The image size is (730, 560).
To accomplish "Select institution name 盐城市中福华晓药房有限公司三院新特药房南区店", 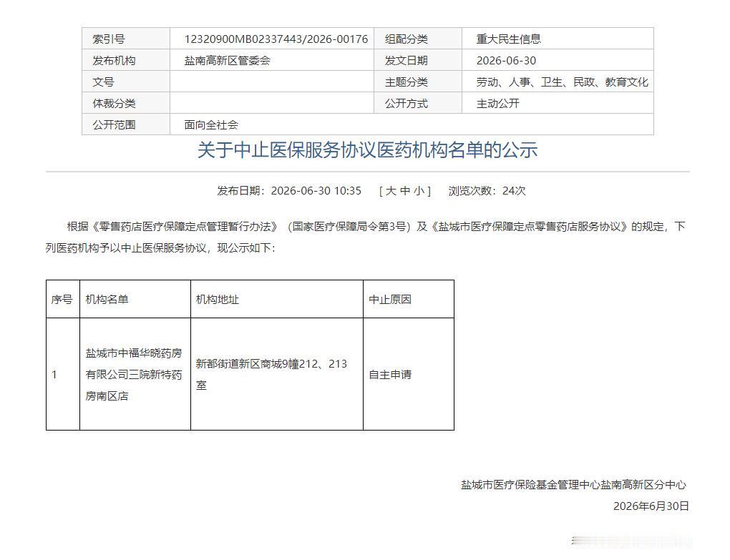I will click(x=134, y=375).
